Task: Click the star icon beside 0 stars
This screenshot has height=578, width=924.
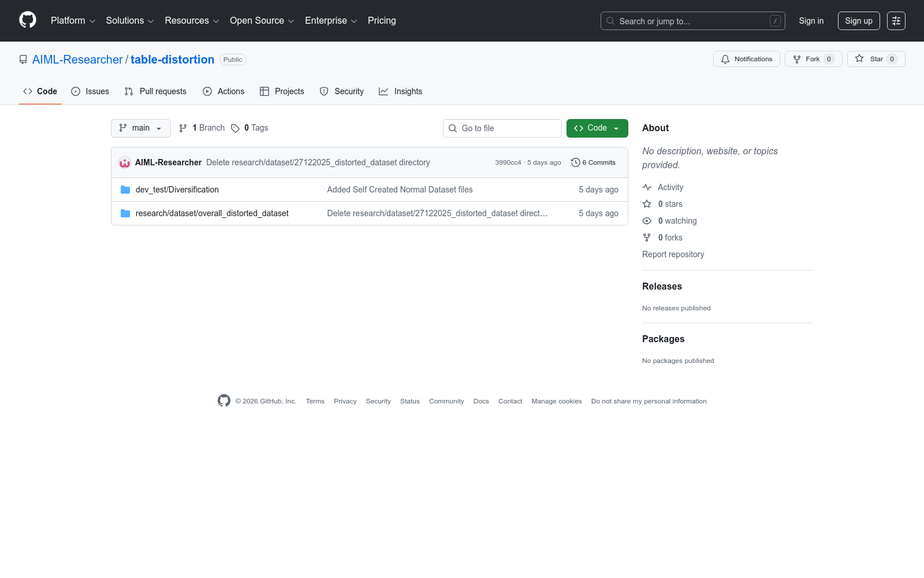Action: pyautogui.click(x=647, y=204)
